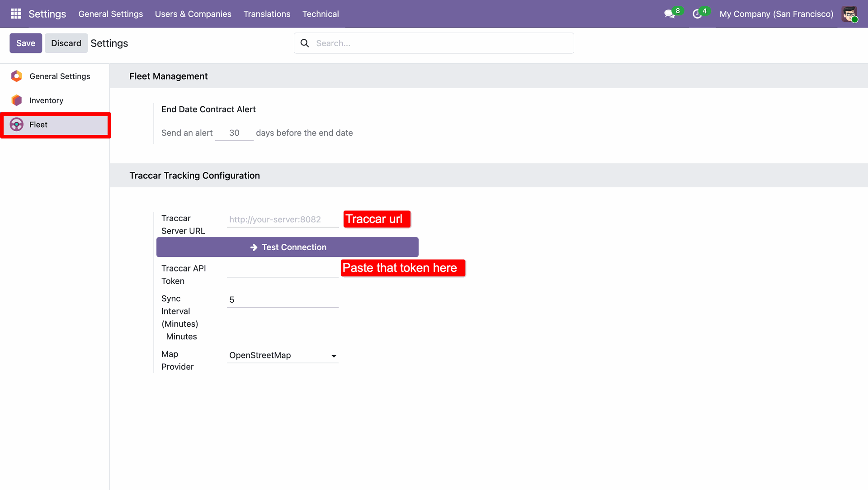
Task: Select General Settings in the sidebar
Action: 55,76
